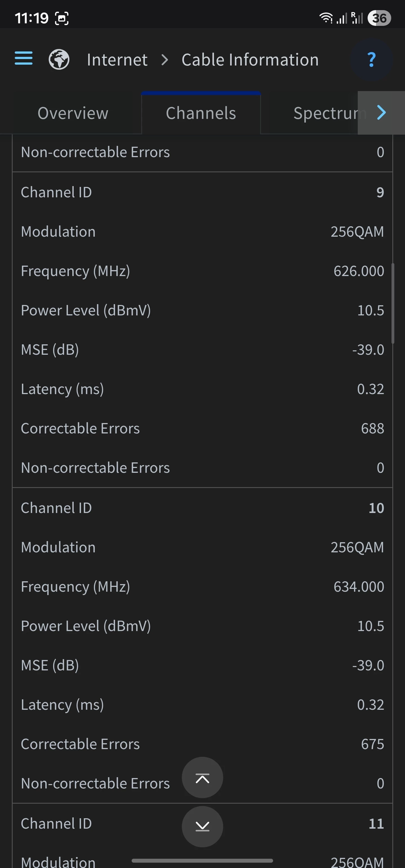Switch to the Overview tab
Screen dimensions: 405x868
[x=73, y=113]
